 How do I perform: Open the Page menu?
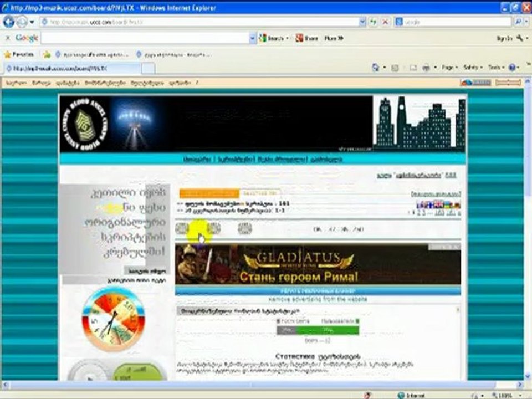(x=449, y=68)
